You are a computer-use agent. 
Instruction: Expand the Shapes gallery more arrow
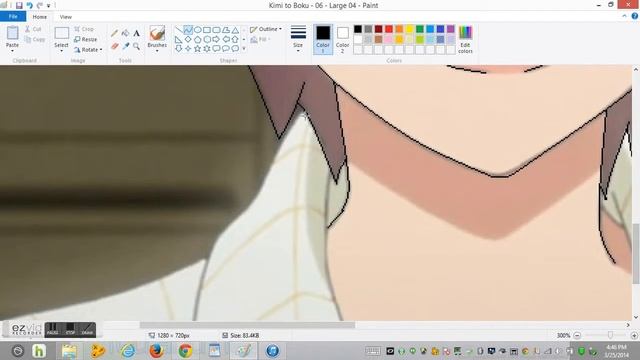(244, 49)
